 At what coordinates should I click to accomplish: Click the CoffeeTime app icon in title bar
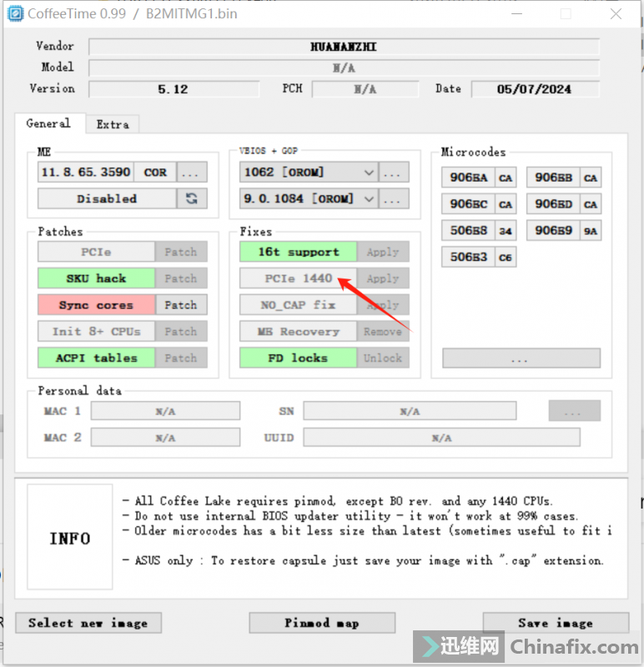coord(15,13)
